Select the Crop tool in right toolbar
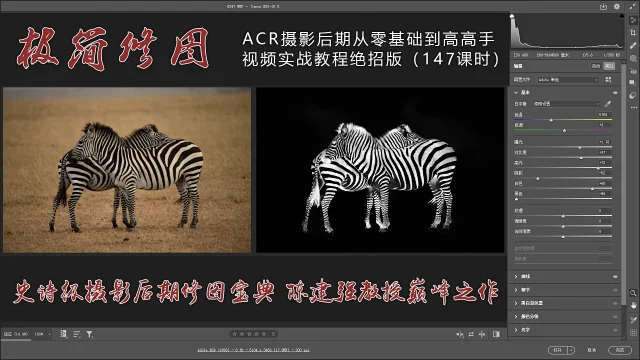The image size is (640, 360). coord(633,33)
